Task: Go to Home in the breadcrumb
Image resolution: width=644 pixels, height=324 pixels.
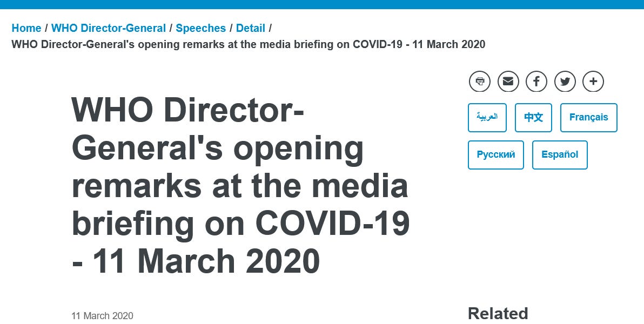Action: pyautogui.click(x=26, y=28)
